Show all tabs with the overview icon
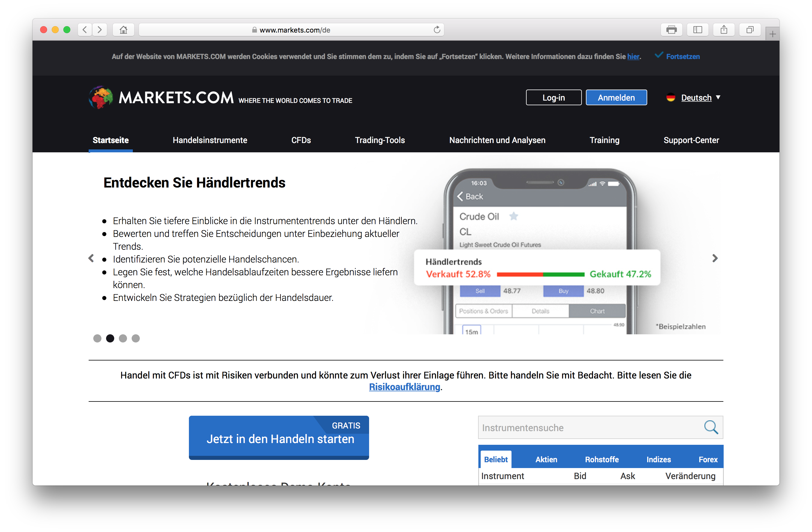 (750, 30)
